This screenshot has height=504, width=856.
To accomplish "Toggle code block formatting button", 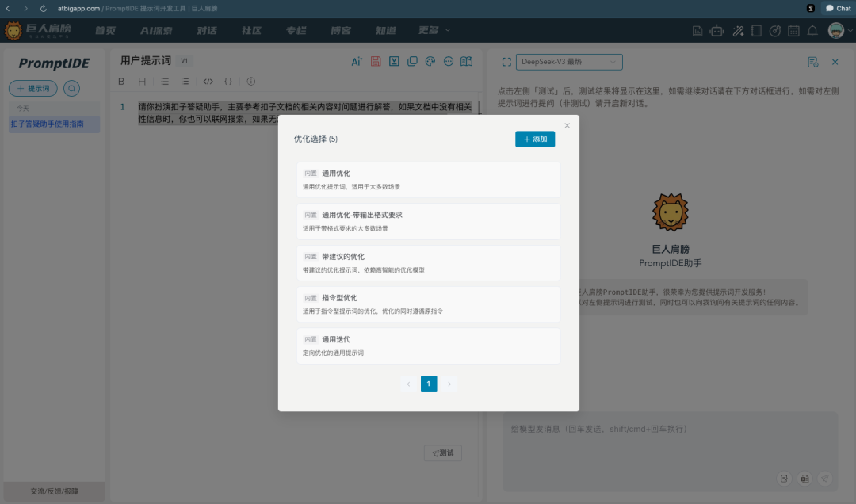I will pos(208,81).
